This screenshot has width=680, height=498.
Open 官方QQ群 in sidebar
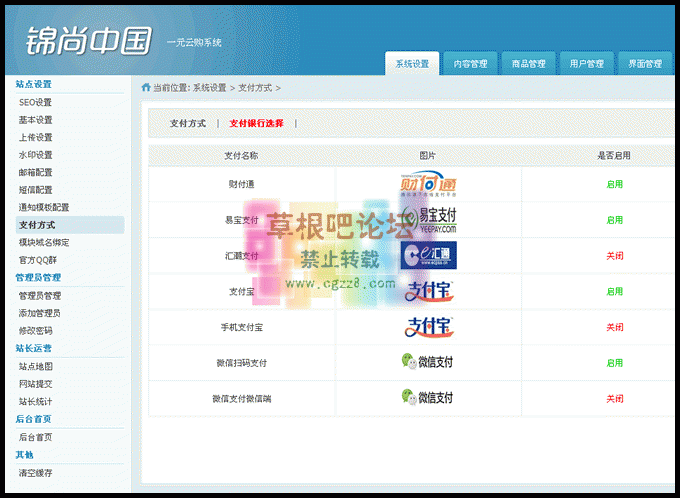coord(38,260)
